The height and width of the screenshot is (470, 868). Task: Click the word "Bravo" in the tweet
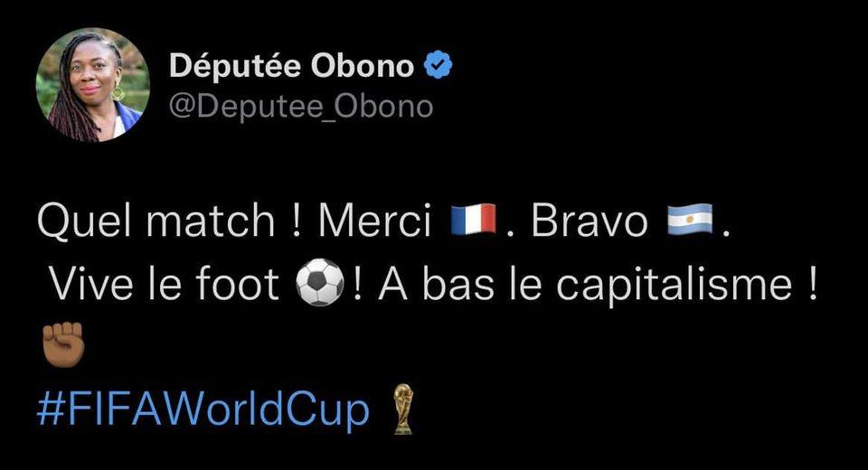pos(590,222)
